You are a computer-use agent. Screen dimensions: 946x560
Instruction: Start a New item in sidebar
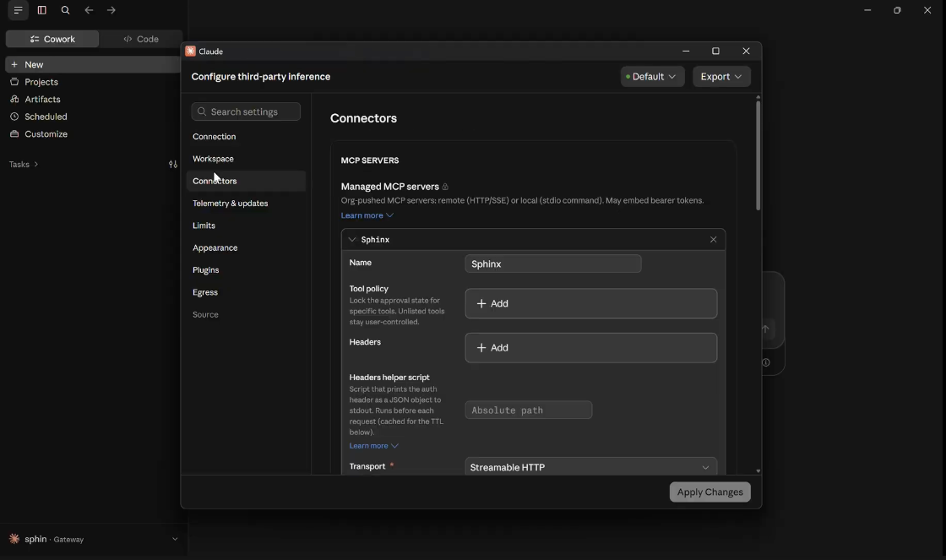93,64
